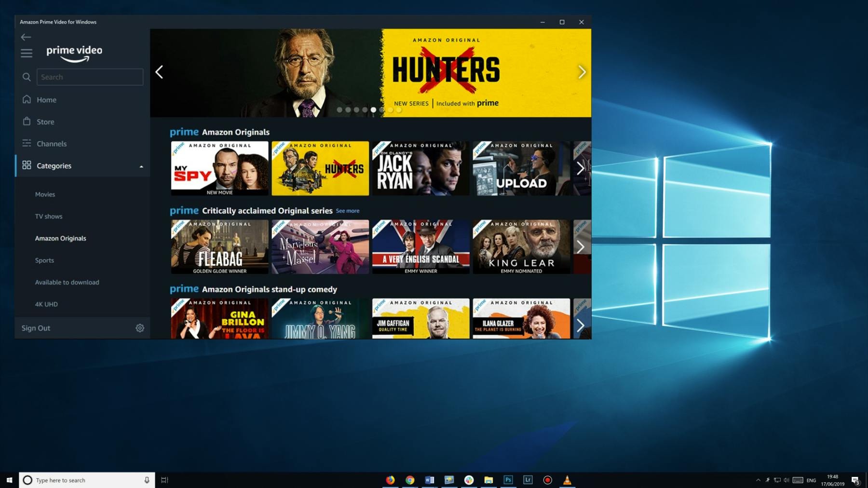Jump to carousel slide via sixth dot indicator

click(381, 109)
